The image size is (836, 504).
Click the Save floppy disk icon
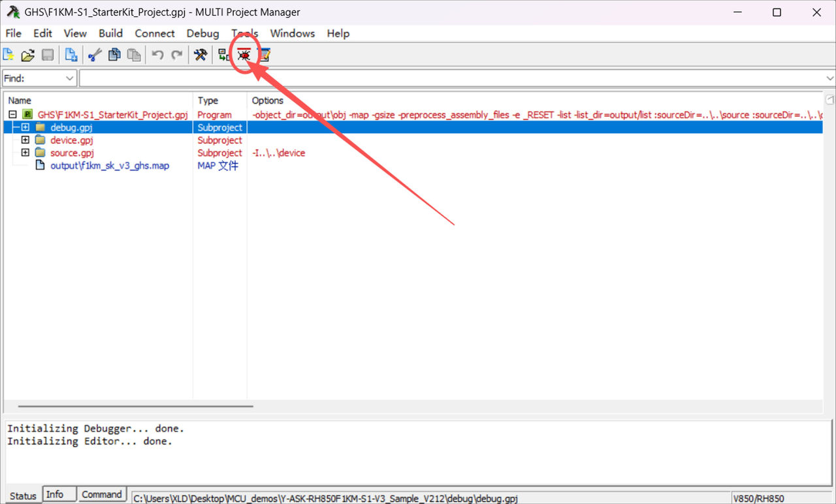pyautogui.click(x=47, y=55)
